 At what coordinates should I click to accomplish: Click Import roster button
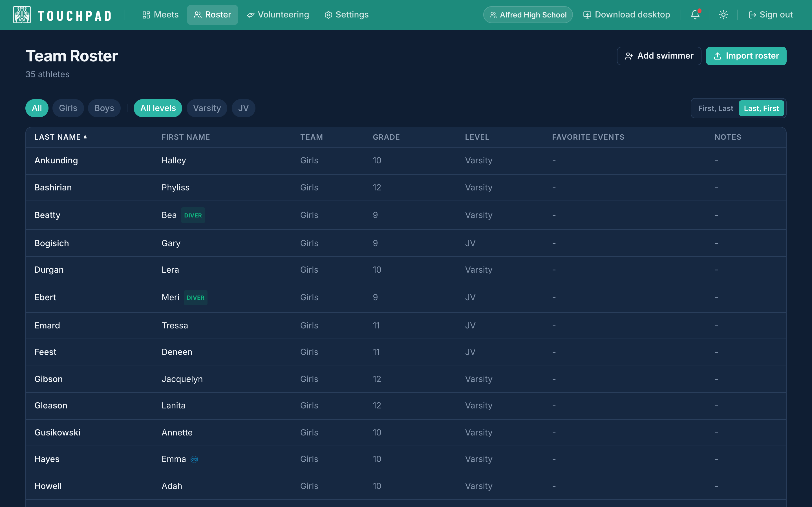click(746, 56)
